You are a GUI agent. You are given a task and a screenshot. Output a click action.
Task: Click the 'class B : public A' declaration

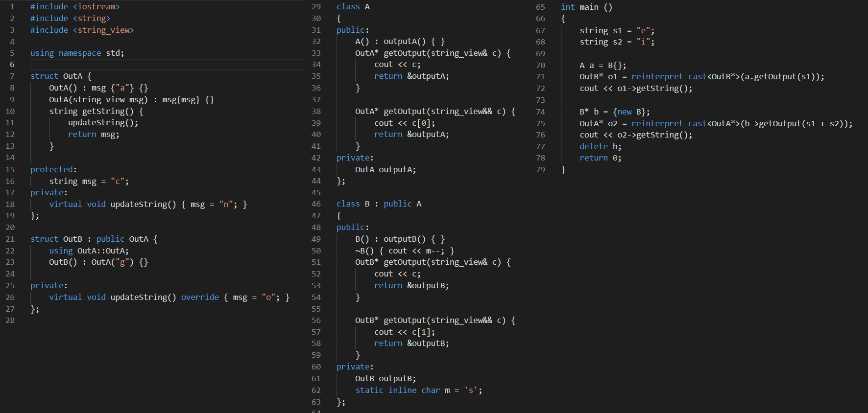pos(379,204)
